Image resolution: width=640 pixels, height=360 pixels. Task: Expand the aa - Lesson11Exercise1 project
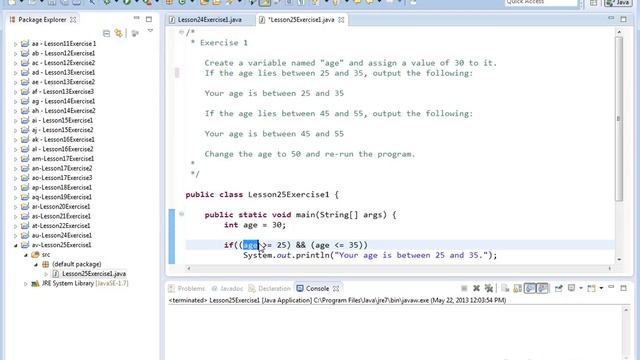(16, 44)
